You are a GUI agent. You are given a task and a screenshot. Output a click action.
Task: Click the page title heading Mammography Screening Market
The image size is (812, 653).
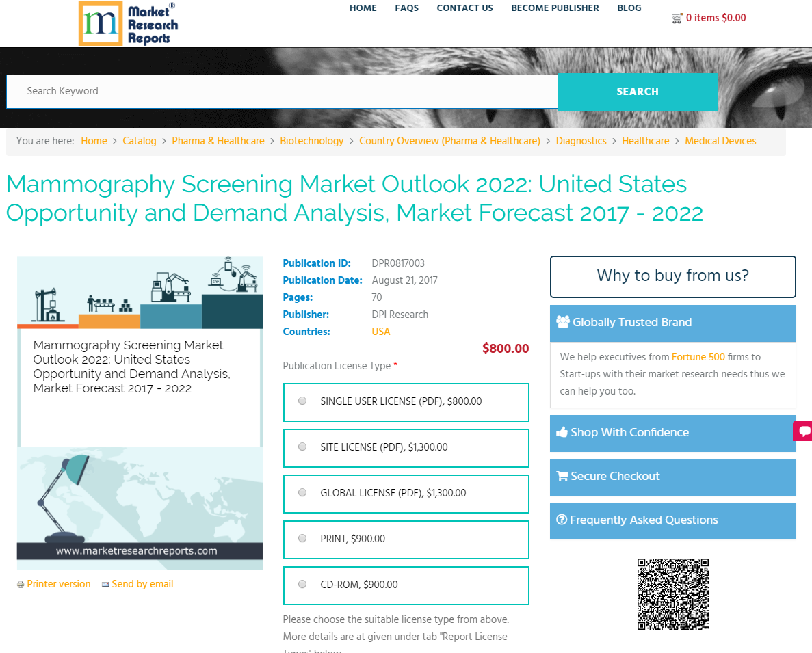355,199
